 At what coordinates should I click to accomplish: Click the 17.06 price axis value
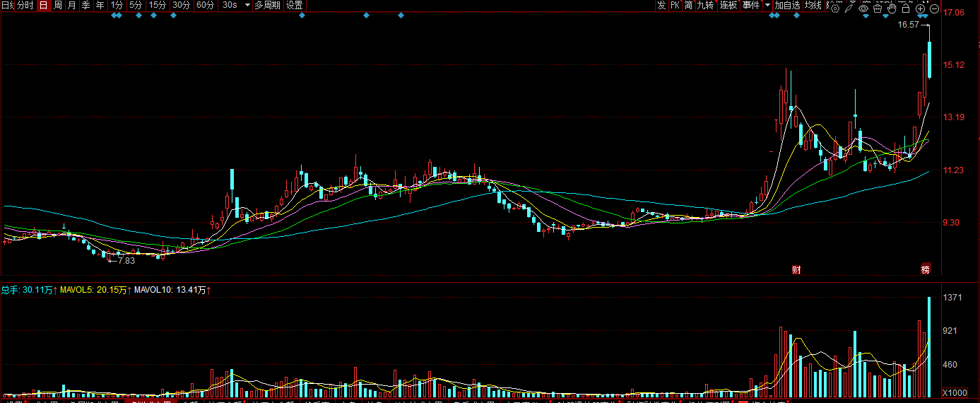[x=955, y=12]
